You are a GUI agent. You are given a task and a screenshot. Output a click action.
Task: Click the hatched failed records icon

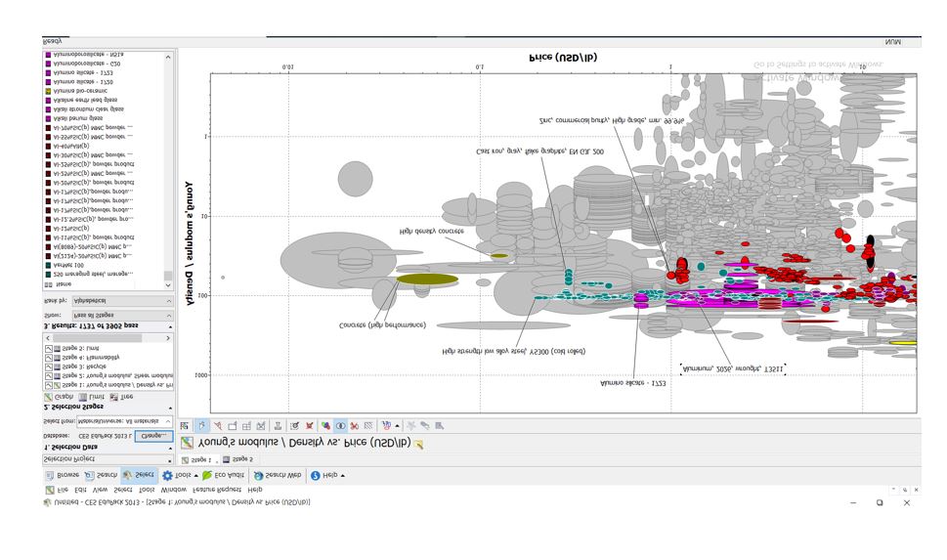tap(368, 426)
